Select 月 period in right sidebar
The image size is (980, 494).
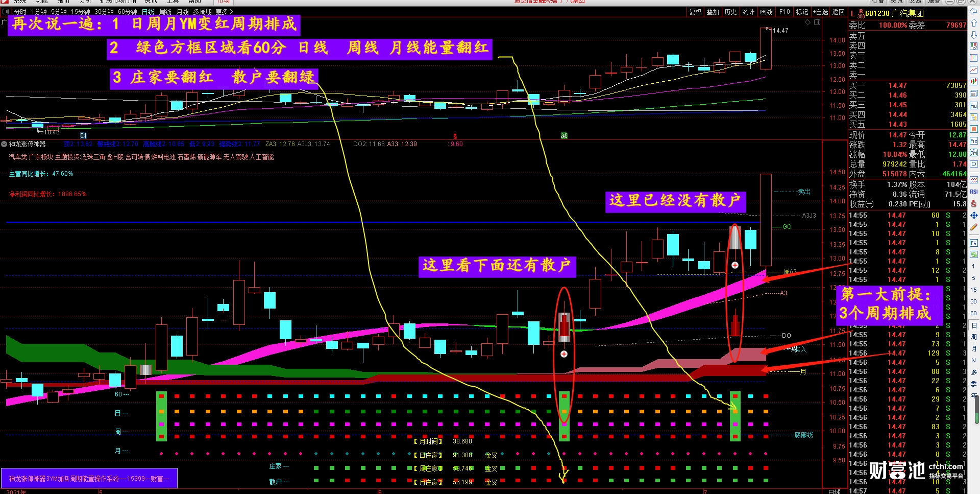[973, 348]
